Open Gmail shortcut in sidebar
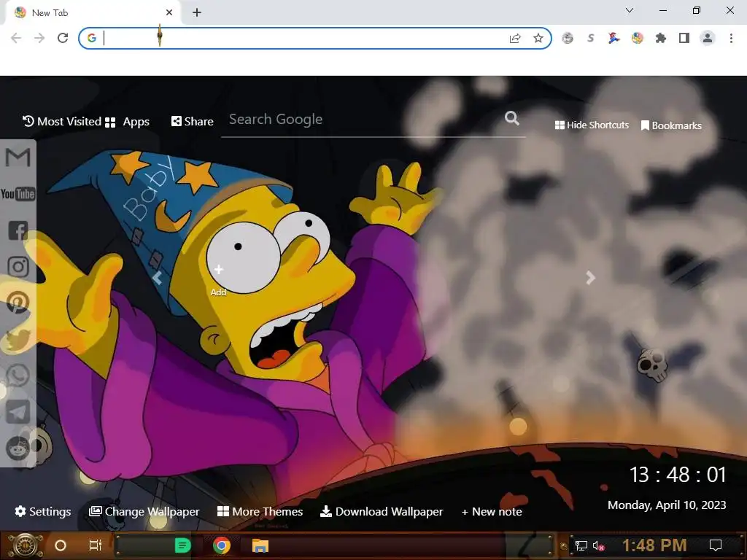 point(18,157)
